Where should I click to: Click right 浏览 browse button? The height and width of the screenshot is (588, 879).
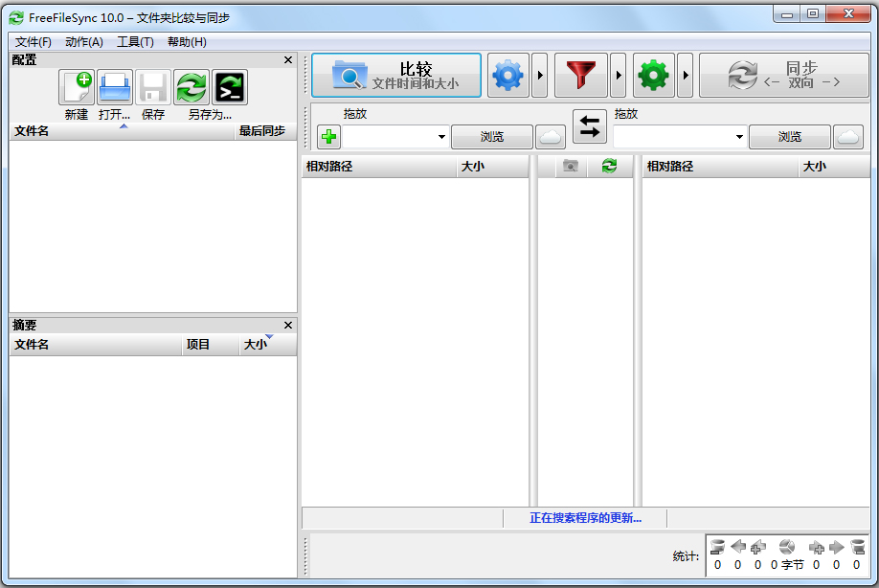(x=789, y=137)
